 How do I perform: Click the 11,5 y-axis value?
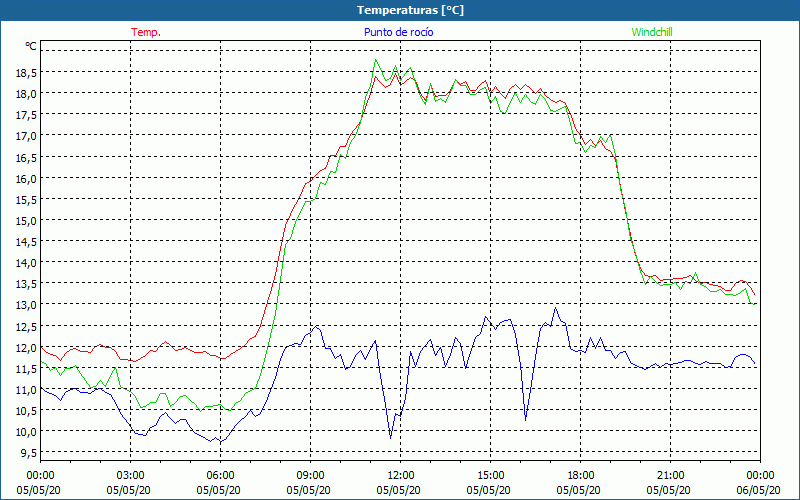tap(26, 369)
